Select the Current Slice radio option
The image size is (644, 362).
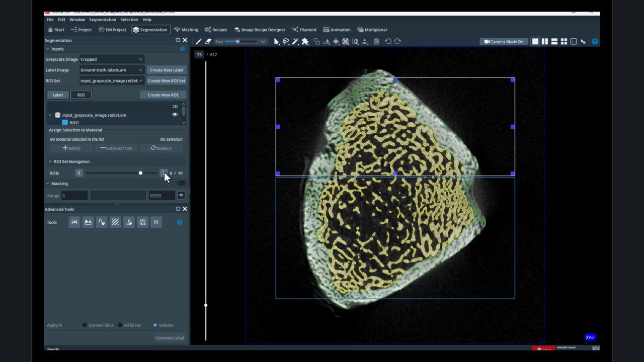pyautogui.click(x=85, y=325)
